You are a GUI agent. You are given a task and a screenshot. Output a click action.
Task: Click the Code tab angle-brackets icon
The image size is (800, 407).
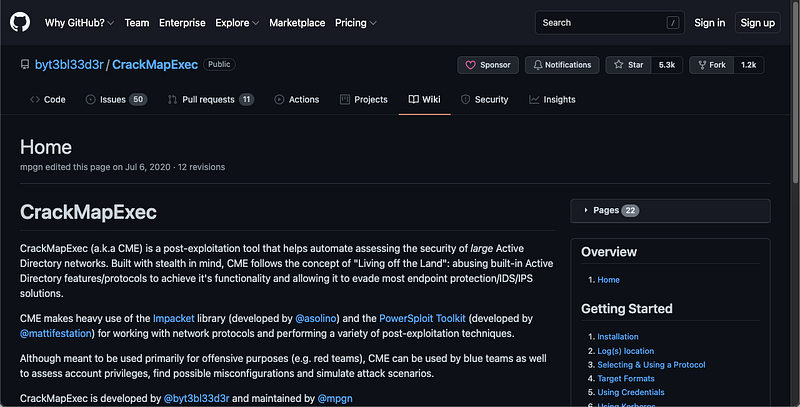tap(35, 99)
